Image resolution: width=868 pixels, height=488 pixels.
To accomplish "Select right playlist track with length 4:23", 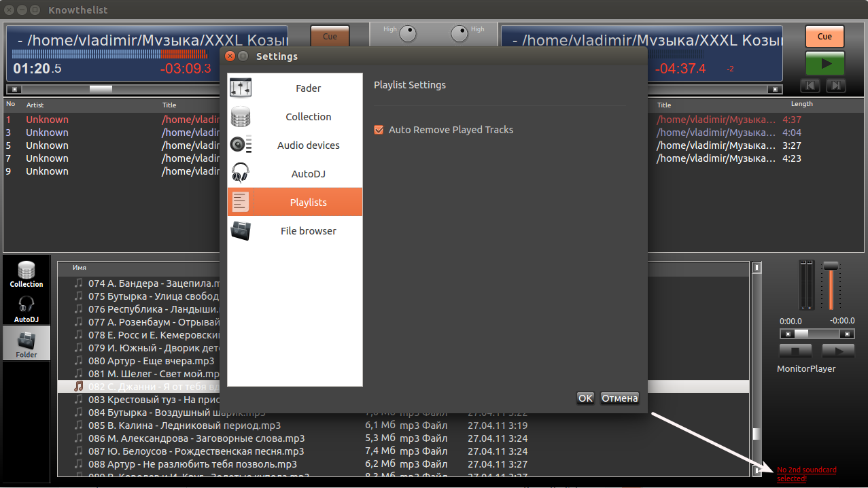I will click(x=755, y=158).
